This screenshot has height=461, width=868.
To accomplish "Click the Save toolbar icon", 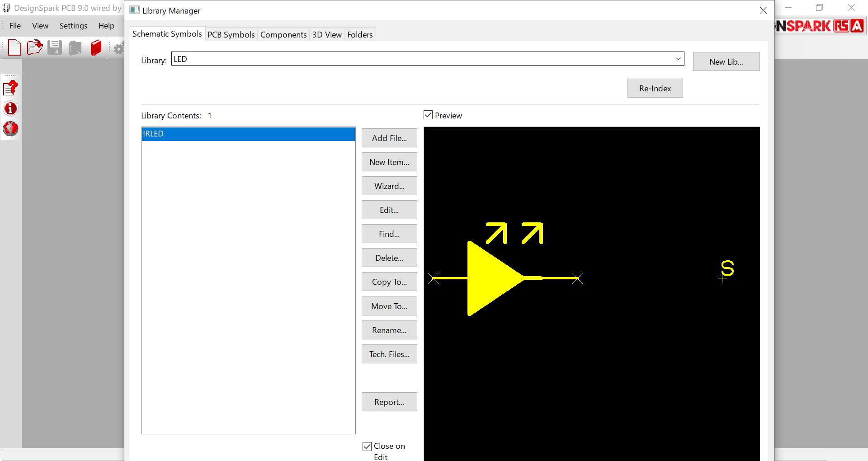I will click(55, 47).
